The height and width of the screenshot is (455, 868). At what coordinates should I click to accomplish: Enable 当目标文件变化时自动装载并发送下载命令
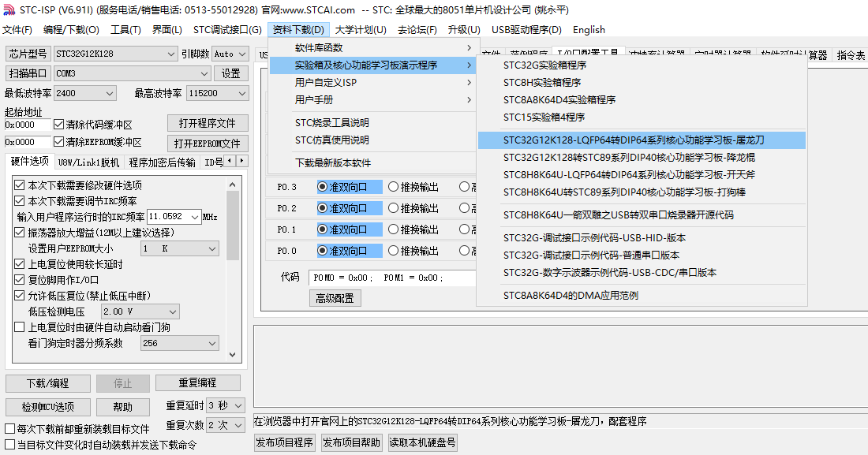coord(9,445)
